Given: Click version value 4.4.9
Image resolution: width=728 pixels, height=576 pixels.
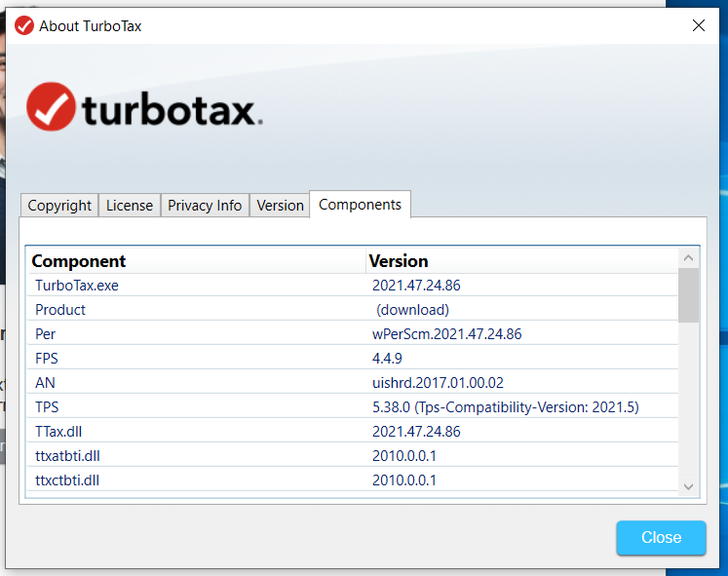Looking at the screenshot, I should (x=387, y=359).
